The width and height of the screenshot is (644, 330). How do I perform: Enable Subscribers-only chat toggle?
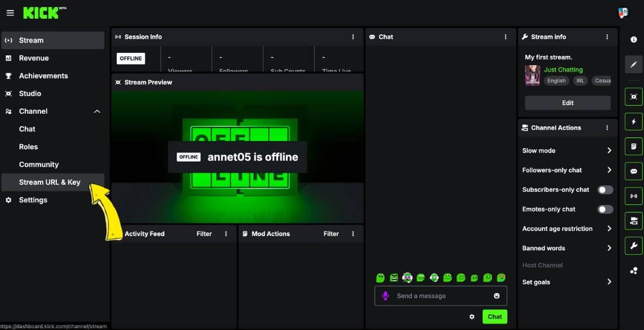pyautogui.click(x=605, y=190)
